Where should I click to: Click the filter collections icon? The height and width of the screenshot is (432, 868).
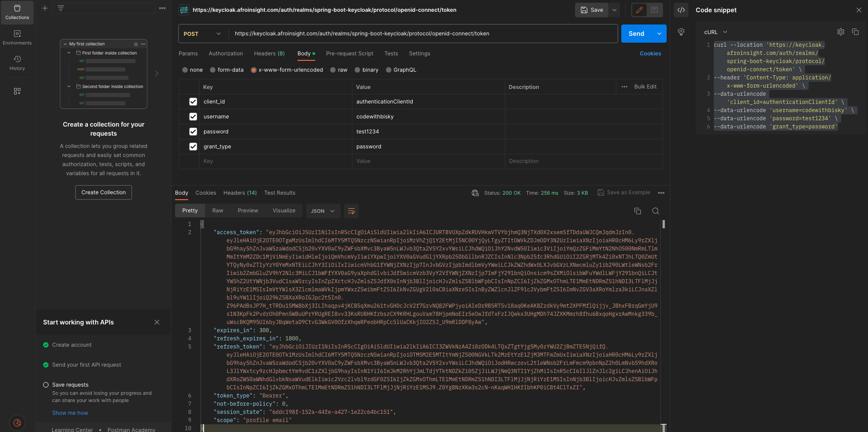point(61,8)
